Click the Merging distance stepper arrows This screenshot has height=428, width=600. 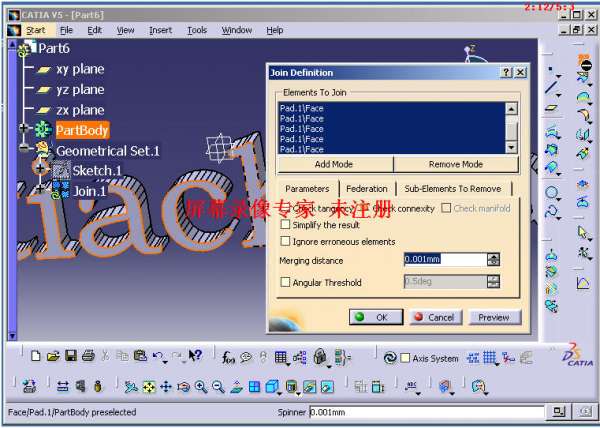click(x=493, y=259)
